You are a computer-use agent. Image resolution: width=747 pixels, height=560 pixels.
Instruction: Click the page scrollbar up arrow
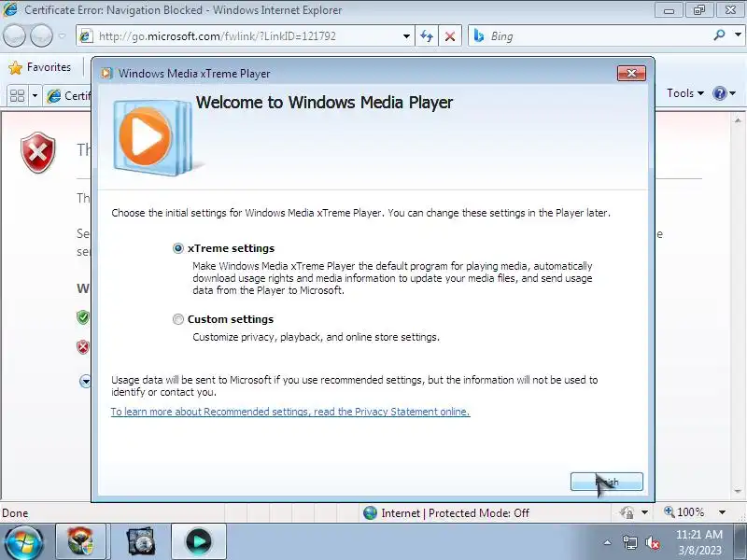pos(738,120)
